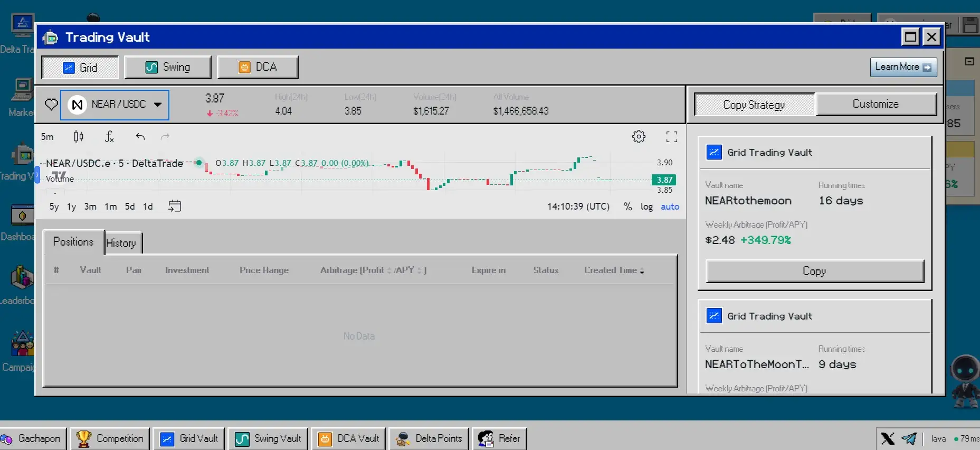Open the Telegram paper plane icon
This screenshot has width=980, height=450.
pyautogui.click(x=909, y=438)
